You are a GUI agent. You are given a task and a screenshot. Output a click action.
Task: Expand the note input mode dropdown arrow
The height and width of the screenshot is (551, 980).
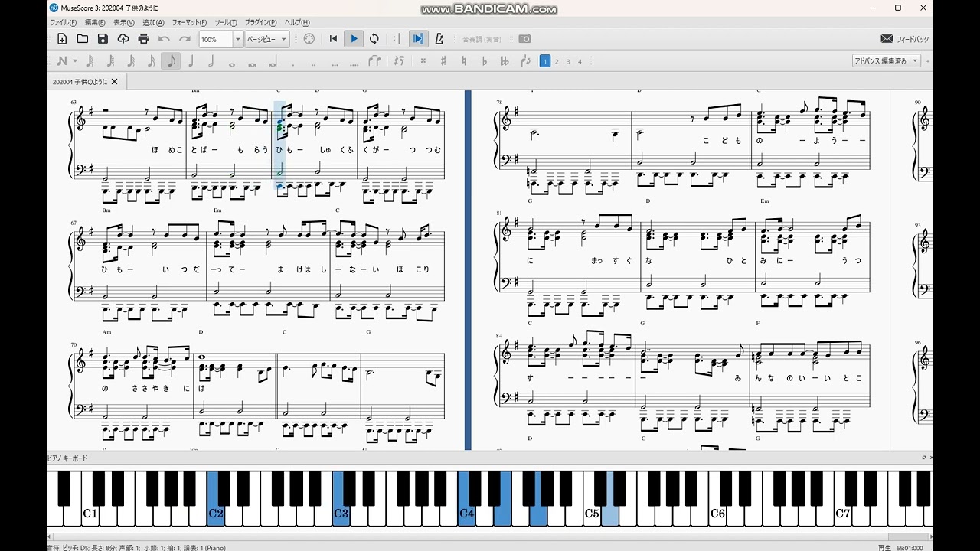[x=74, y=61]
